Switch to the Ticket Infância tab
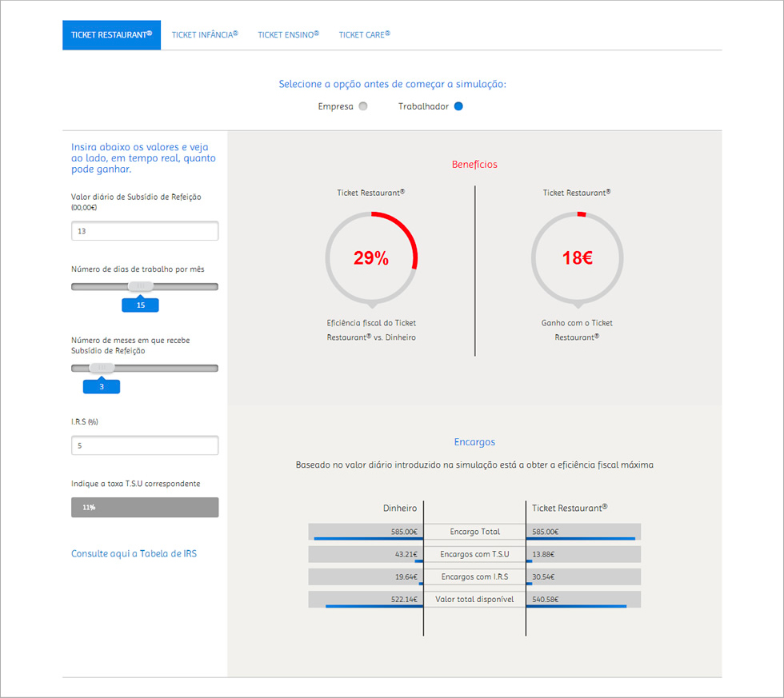The width and height of the screenshot is (784, 698). tap(205, 35)
